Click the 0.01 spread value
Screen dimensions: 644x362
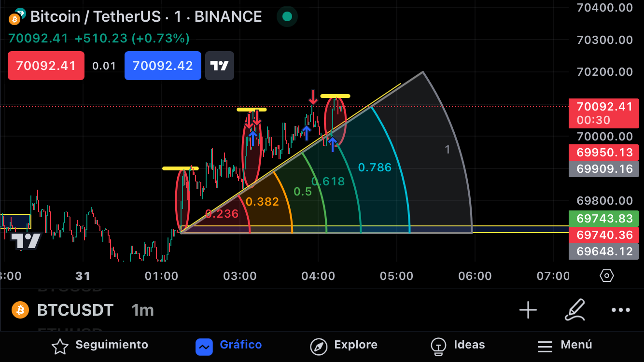click(104, 66)
